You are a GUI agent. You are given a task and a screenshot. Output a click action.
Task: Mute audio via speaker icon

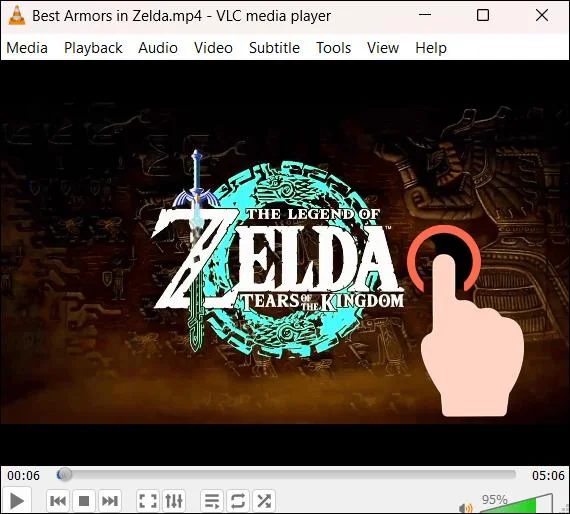click(x=466, y=507)
